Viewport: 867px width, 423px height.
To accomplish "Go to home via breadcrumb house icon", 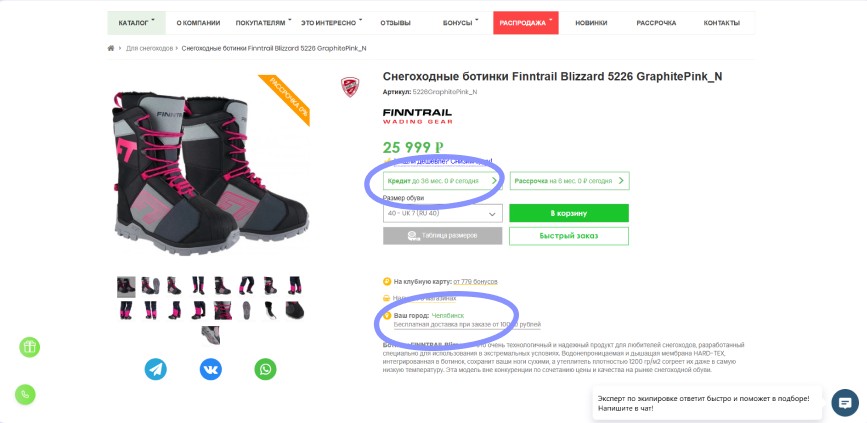I will coord(111,48).
